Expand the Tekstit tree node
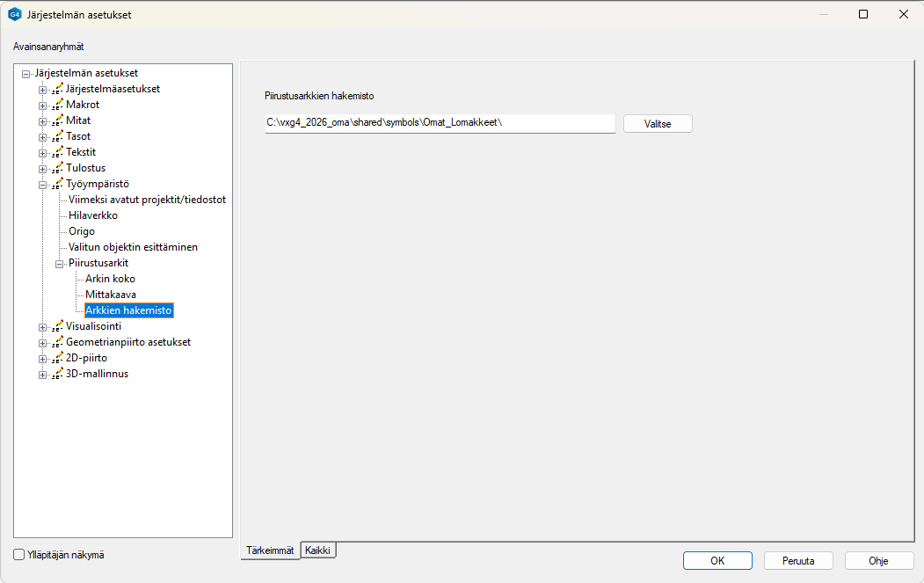Screen dimensions: 924x583 pos(42,154)
